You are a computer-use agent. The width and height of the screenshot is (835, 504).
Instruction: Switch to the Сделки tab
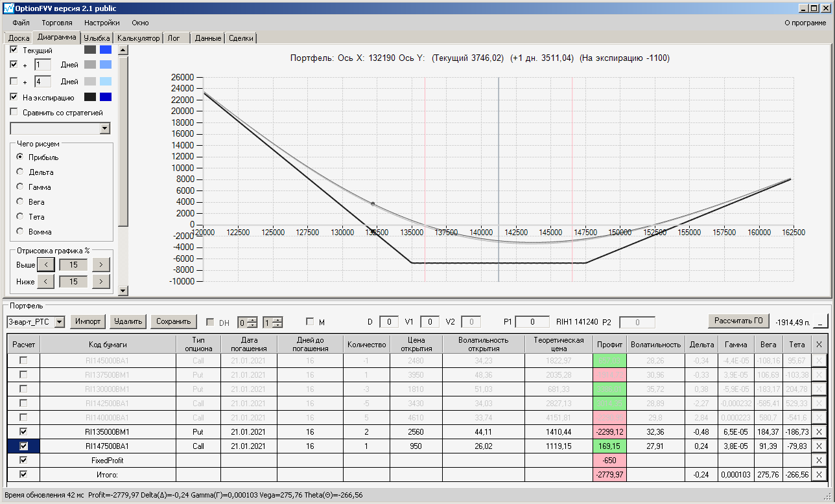(x=241, y=38)
